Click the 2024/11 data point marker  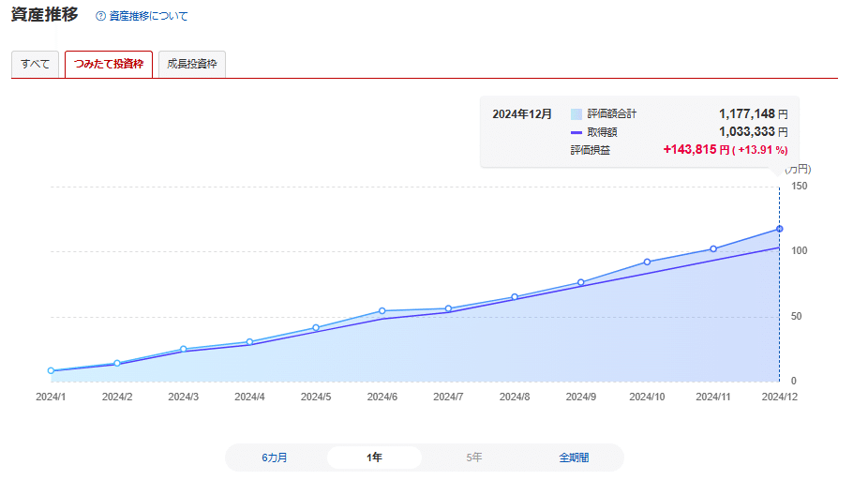[713, 249]
